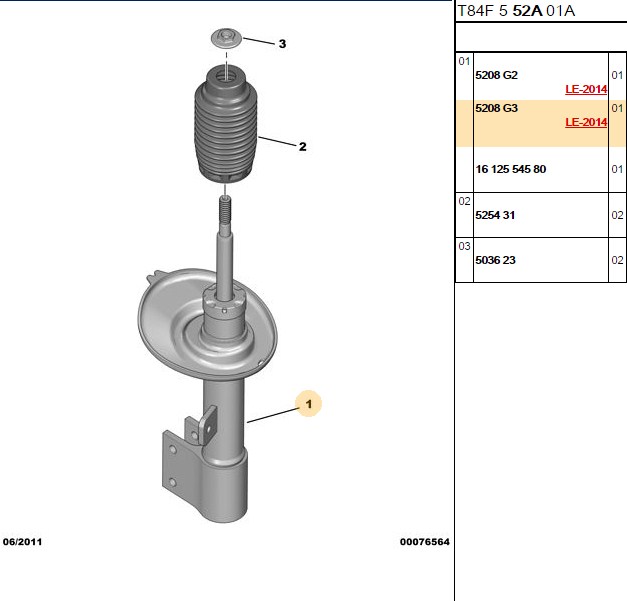The image size is (627, 601).
Task: Click quantity 02 in the 5036 23 row
Action: [617, 260]
